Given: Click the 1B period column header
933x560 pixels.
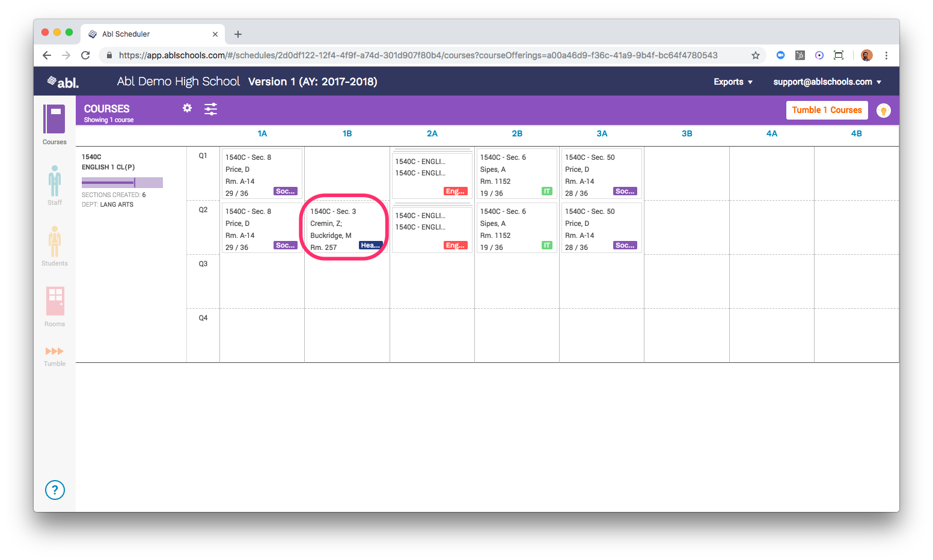Looking at the screenshot, I should click(x=347, y=133).
